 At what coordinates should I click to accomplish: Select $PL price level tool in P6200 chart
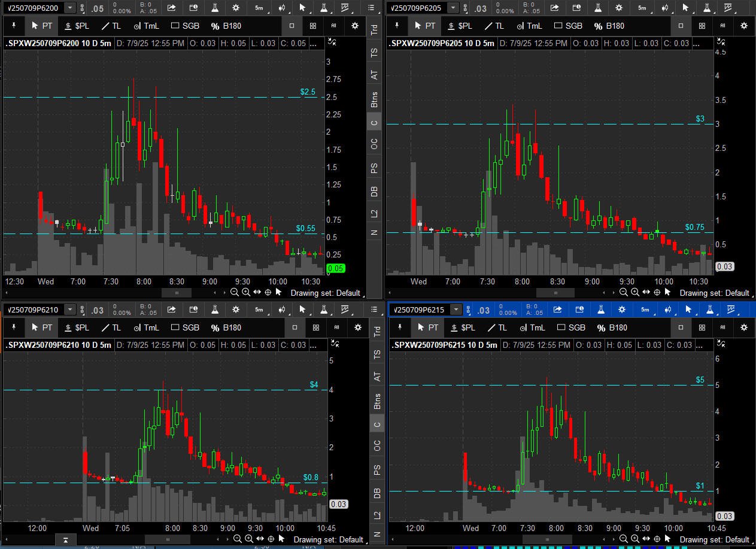[77, 26]
